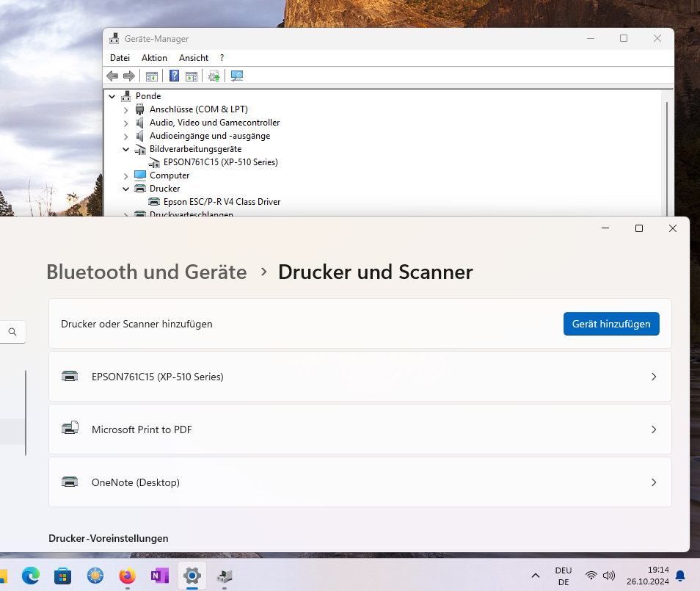Image resolution: width=700 pixels, height=591 pixels.
Task: Open the Microsoft Print to PDF entry
Action: (x=360, y=429)
